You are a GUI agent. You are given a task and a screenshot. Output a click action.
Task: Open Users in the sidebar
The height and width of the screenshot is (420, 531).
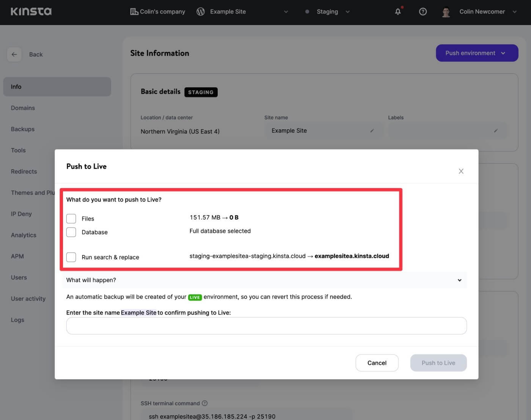19,278
